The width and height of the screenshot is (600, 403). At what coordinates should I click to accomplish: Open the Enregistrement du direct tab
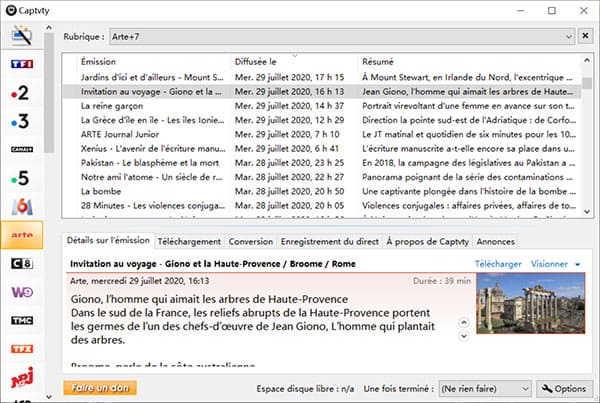(x=329, y=242)
